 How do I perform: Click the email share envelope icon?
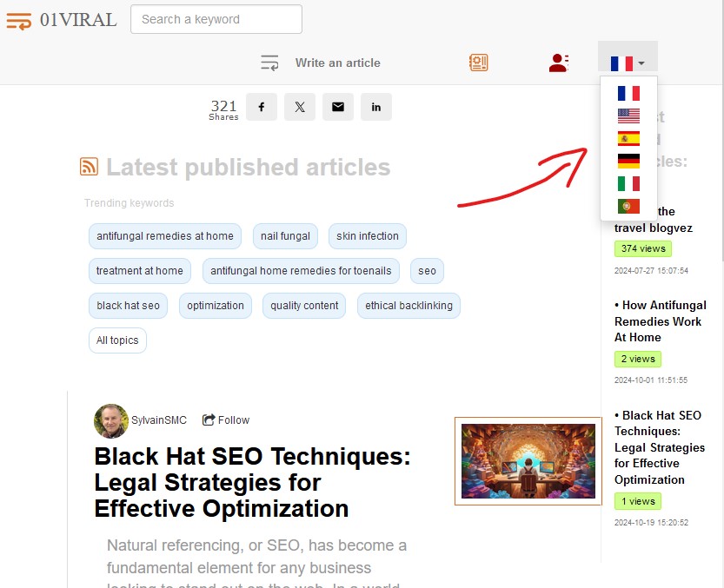(x=338, y=107)
